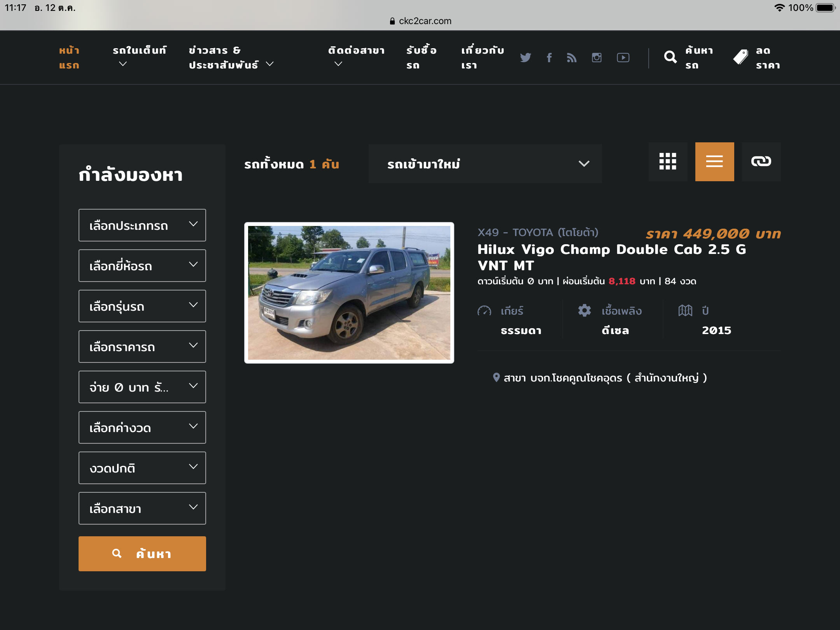Click the magnifier search car icon
Viewport: 840px width, 630px height.
pyautogui.click(x=670, y=57)
